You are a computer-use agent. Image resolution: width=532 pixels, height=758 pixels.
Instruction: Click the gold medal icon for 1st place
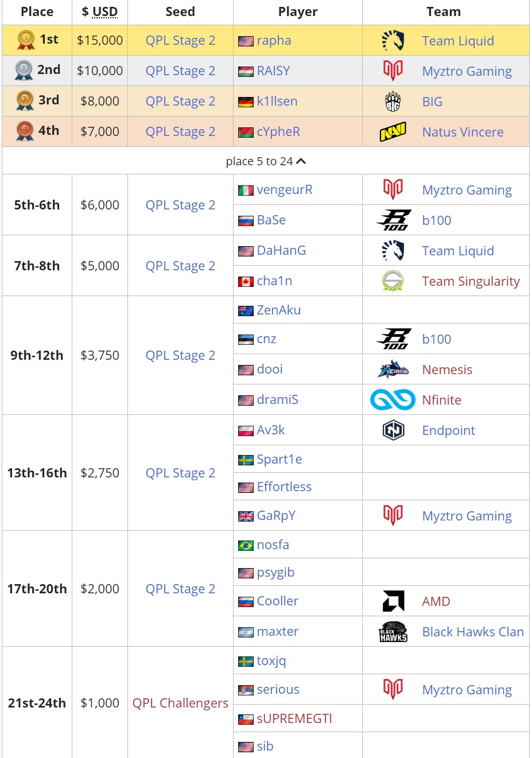tap(26, 40)
